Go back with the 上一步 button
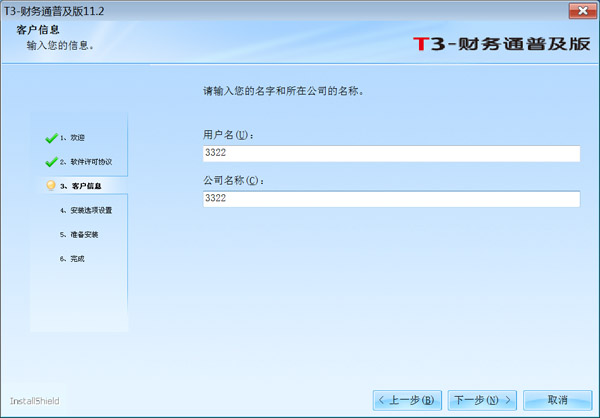This screenshot has width=600, height=418. (x=406, y=400)
